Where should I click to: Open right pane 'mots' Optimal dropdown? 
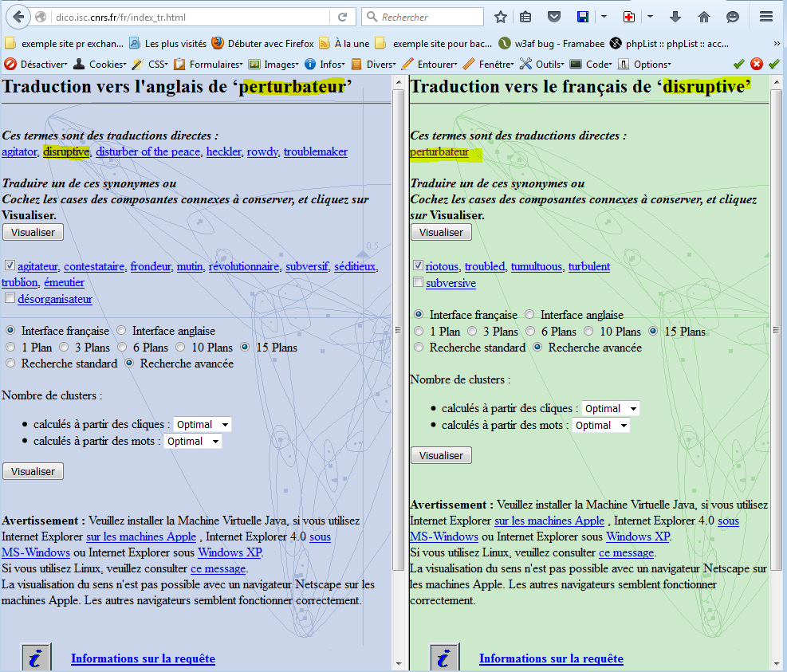point(600,425)
